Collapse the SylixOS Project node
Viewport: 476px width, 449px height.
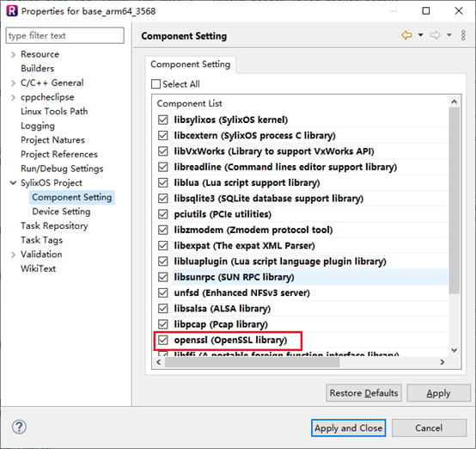click(x=13, y=182)
